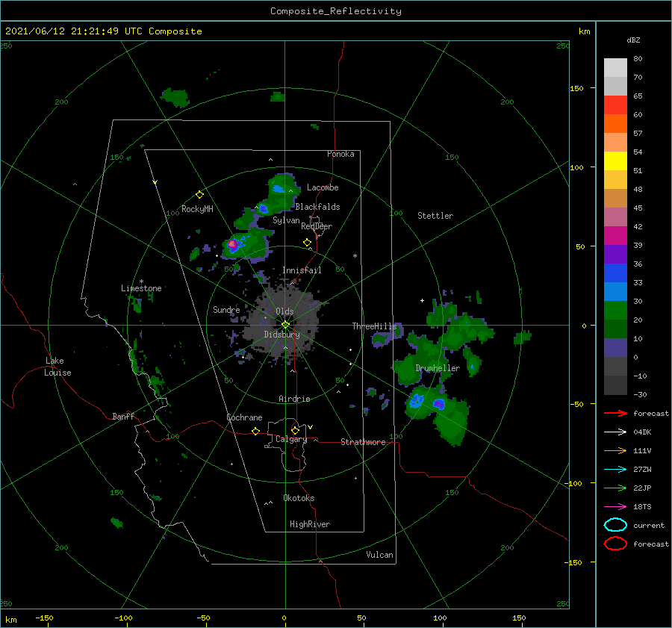The image size is (672, 628).
Task: Select the Didsbury city label
Action: click(281, 335)
